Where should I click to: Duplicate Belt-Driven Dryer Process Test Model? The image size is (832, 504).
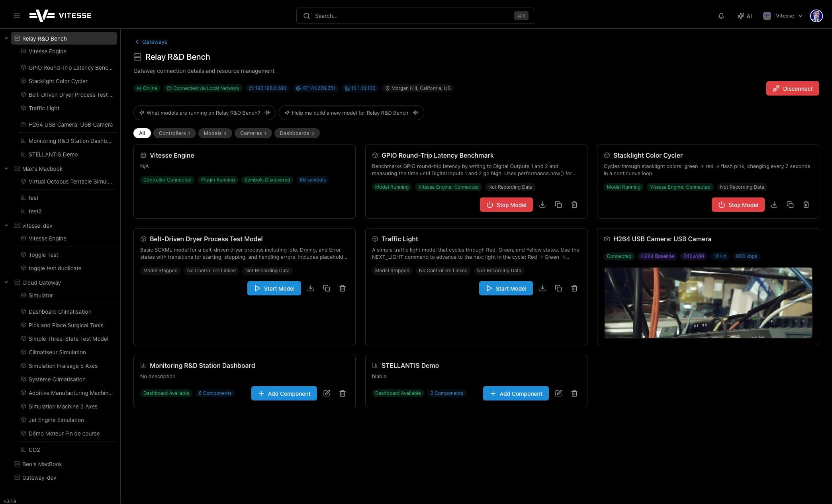point(327,288)
